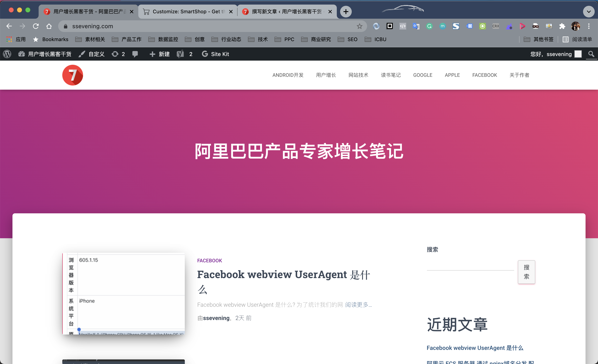Click the FACEBOOK category label above post
The image size is (598, 364).
pyautogui.click(x=210, y=260)
